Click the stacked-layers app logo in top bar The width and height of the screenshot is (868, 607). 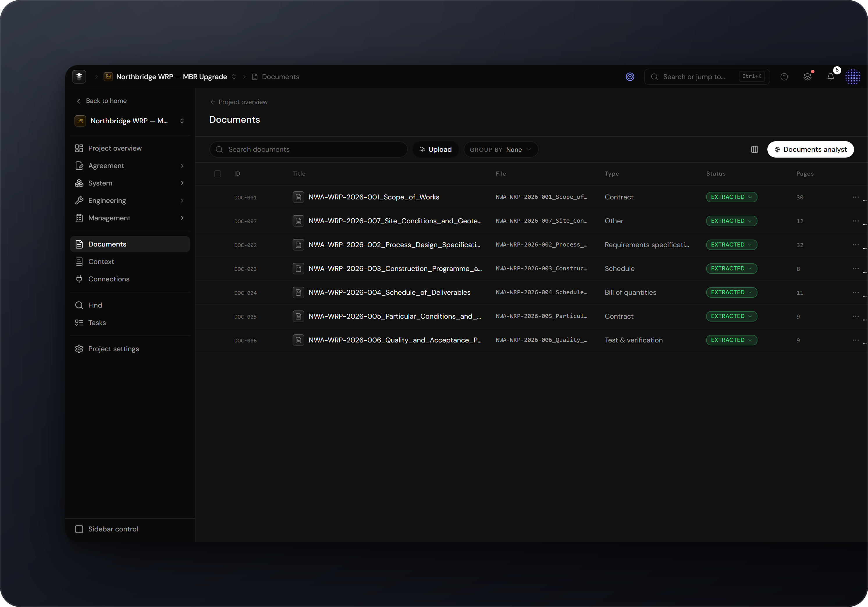(79, 77)
